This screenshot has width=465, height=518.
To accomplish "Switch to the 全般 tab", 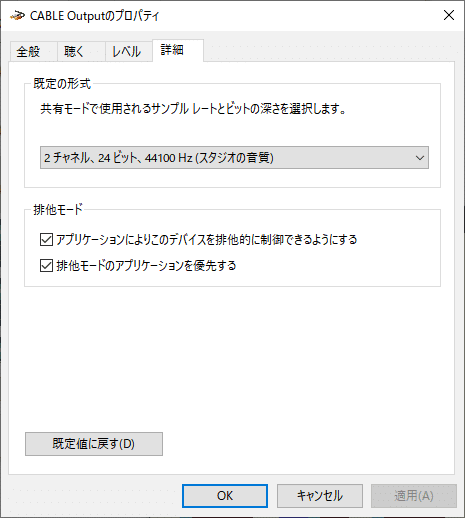I will click(28, 51).
